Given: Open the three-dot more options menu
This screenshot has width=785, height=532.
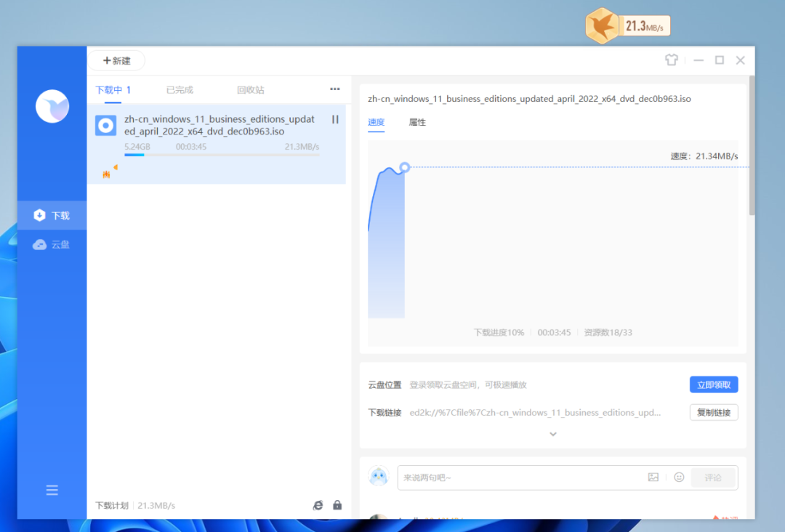Looking at the screenshot, I should coord(334,89).
